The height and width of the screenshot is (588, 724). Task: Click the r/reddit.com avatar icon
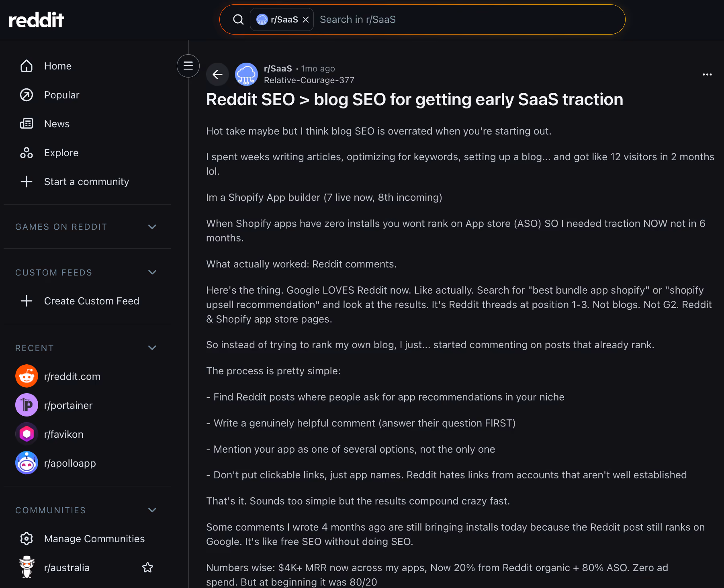[27, 376]
